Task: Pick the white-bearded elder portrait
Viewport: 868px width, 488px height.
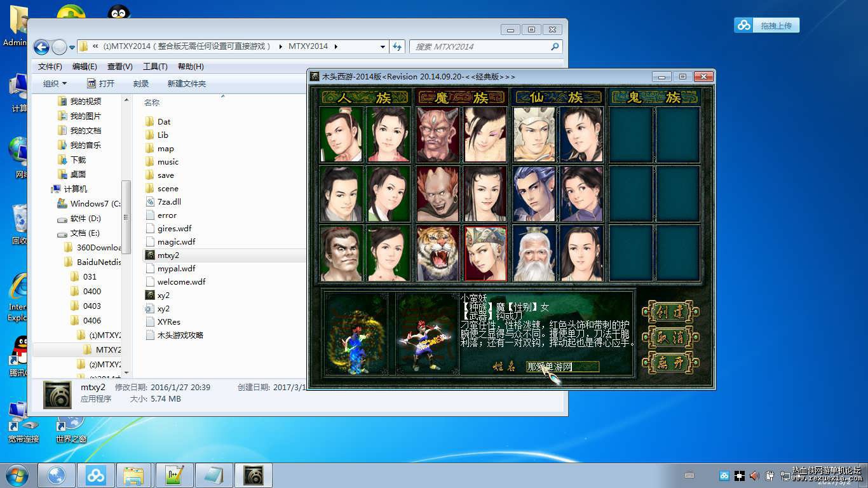Action: click(x=534, y=254)
